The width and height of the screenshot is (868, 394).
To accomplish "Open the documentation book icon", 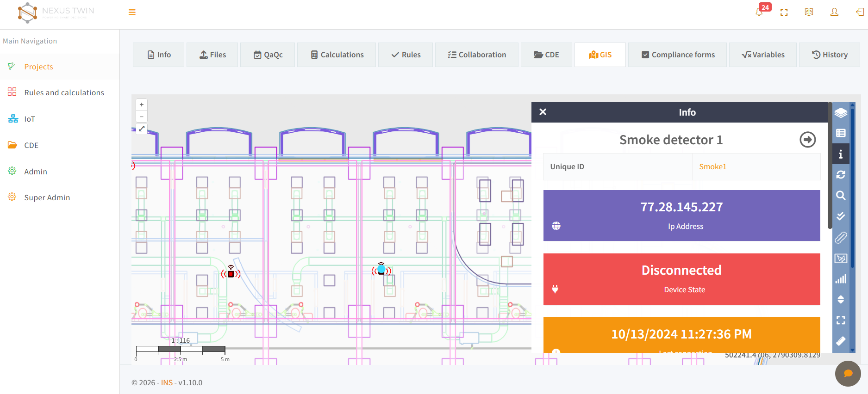I will (809, 12).
